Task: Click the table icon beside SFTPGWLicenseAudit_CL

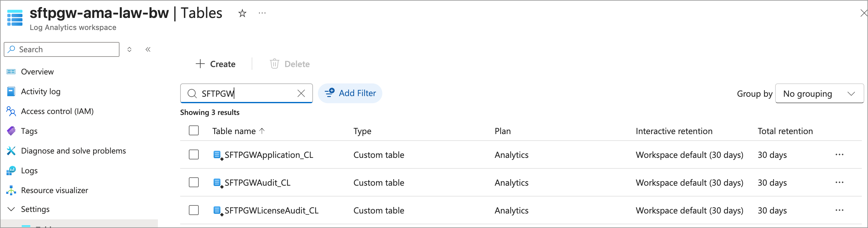Action: click(218, 211)
